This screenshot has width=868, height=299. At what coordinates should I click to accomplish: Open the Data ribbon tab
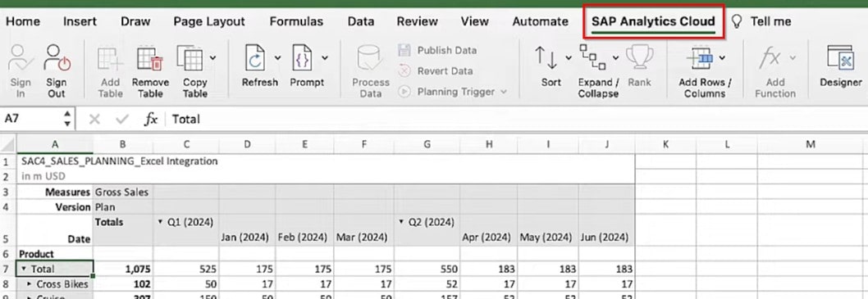[x=360, y=21]
